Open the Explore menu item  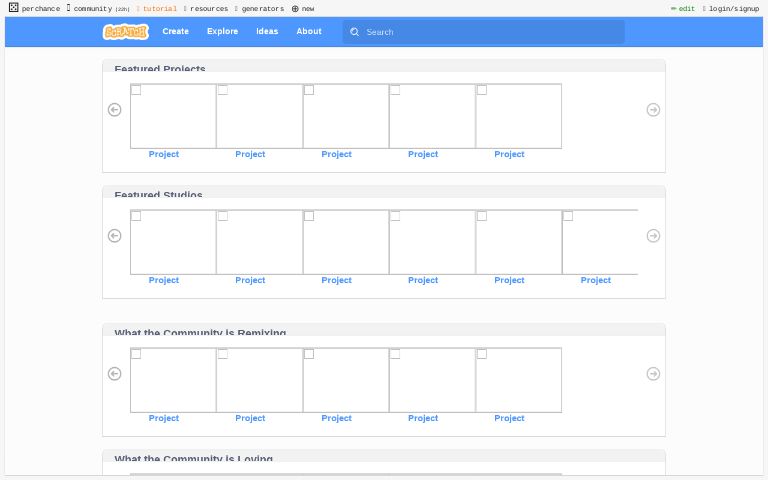click(222, 32)
